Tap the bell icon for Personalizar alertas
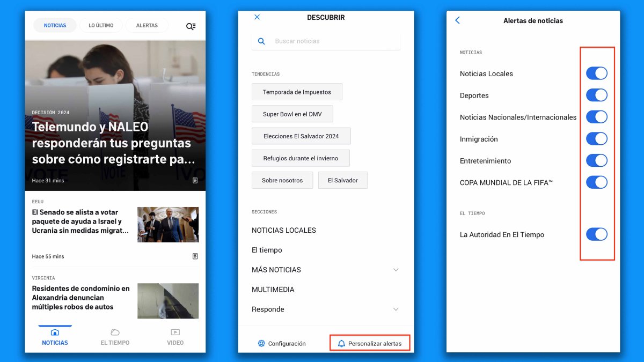Screen dimensions: 644x362 click(x=342, y=343)
